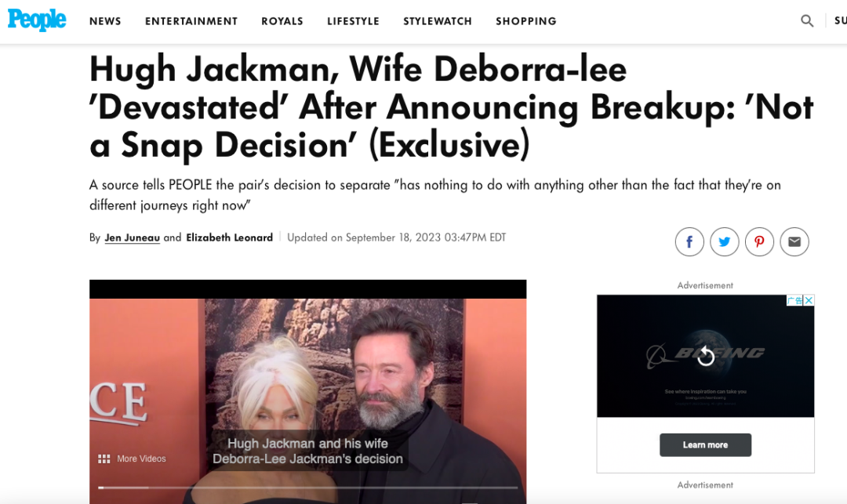The width and height of the screenshot is (847, 504).
Task: Close the Boeing ad with X
Action: [809, 300]
